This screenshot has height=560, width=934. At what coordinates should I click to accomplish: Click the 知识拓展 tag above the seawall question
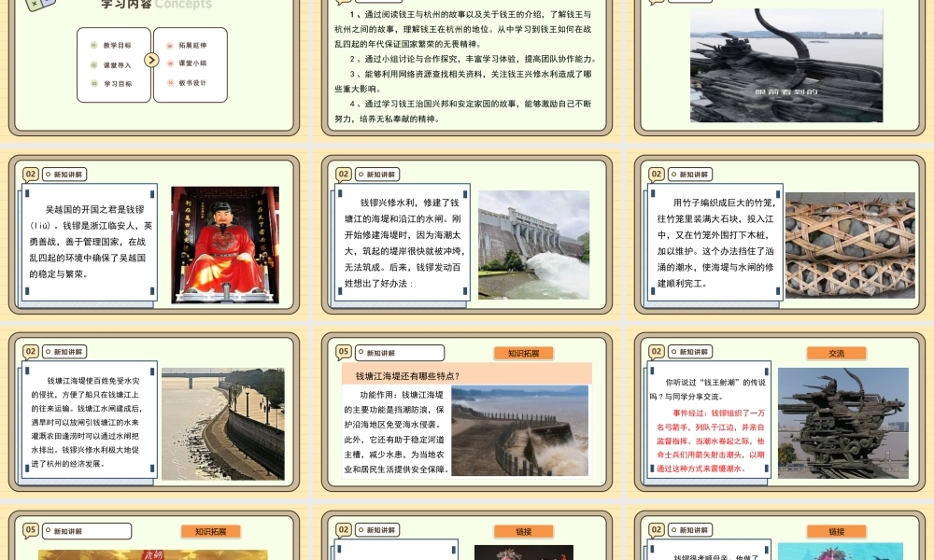(524, 354)
